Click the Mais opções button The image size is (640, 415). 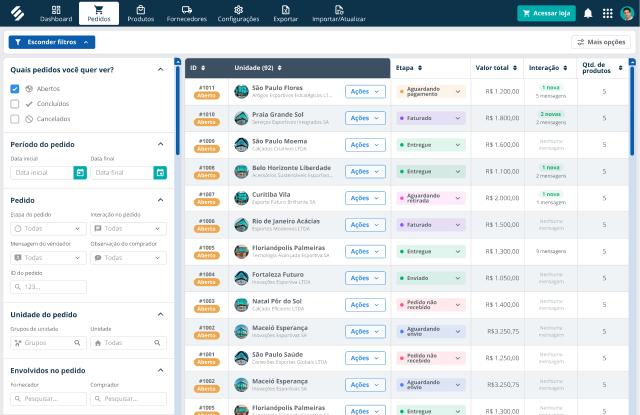[601, 42]
